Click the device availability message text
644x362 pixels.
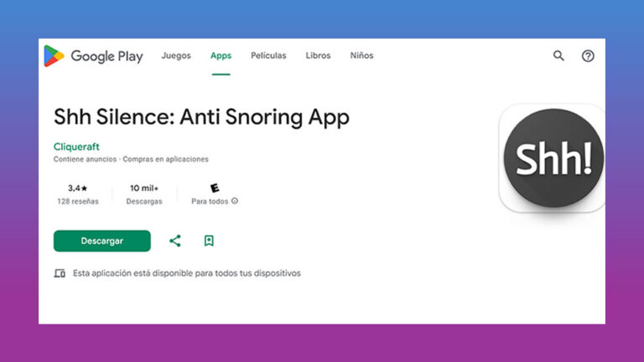coord(187,273)
